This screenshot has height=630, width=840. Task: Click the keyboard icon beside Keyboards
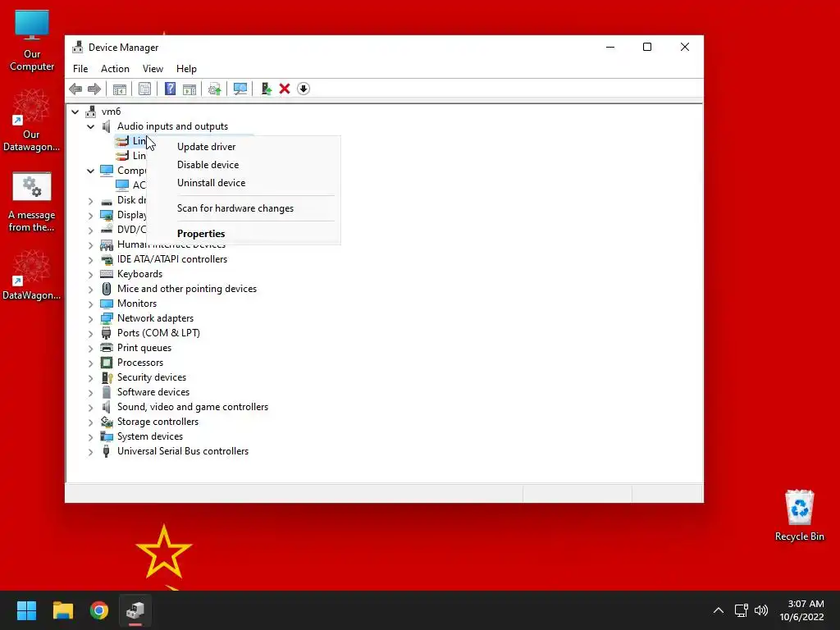pos(107,274)
